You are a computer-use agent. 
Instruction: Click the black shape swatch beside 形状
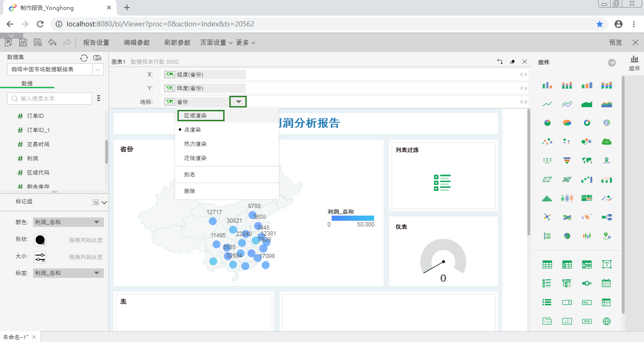click(x=40, y=240)
